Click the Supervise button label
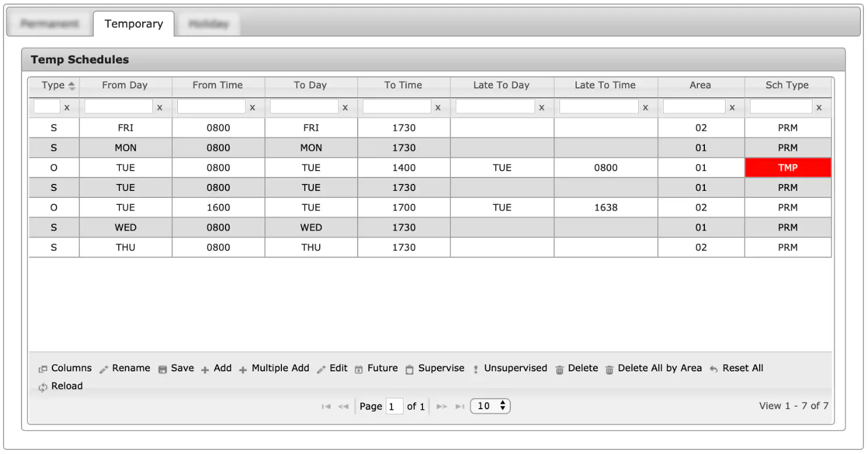 [442, 368]
